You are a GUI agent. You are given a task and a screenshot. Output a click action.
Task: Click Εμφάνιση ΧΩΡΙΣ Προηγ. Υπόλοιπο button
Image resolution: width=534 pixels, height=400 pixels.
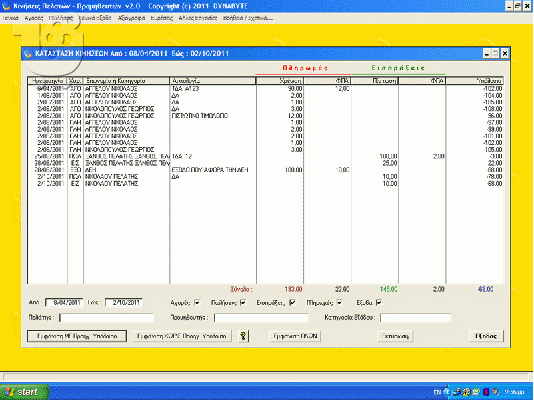point(182,336)
